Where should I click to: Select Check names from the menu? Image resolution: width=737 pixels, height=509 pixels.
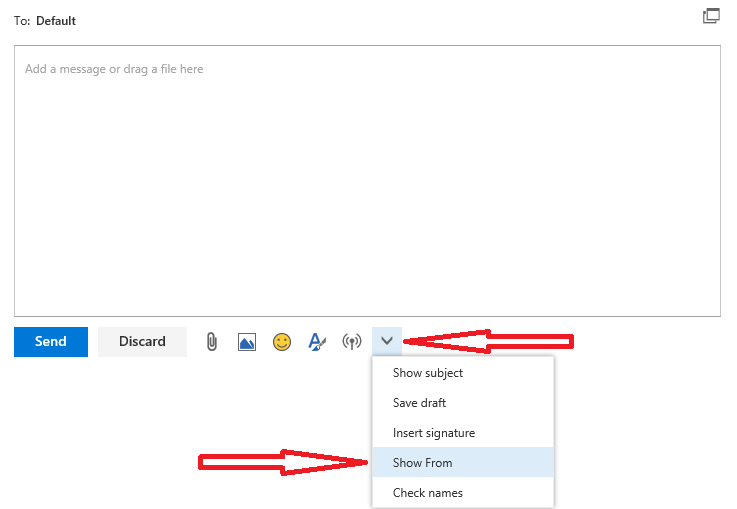tap(427, 493)
